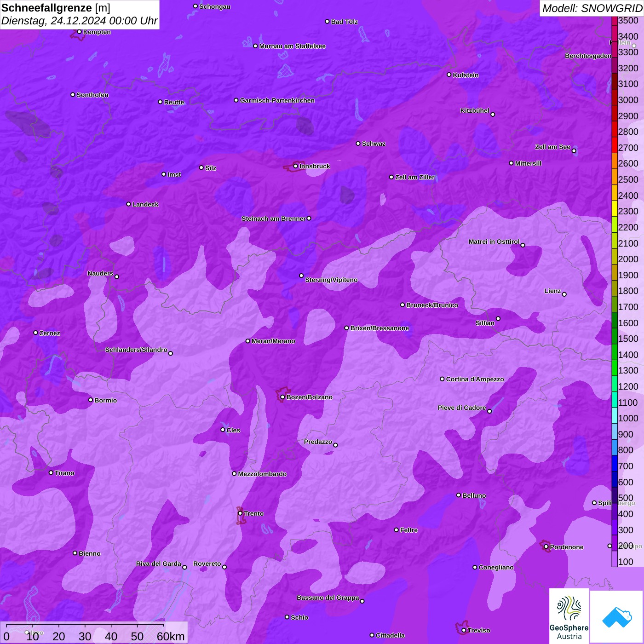This screenshot has width=644, height=644.
Task: Click the Bozen/Bolzano city marker dot
Action: pos(283,397)
